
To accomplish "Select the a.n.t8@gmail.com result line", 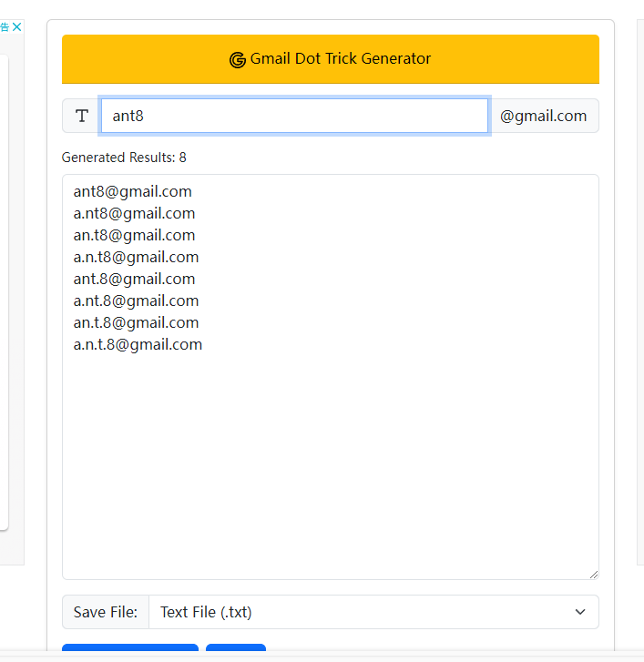I will pos(136,258).
